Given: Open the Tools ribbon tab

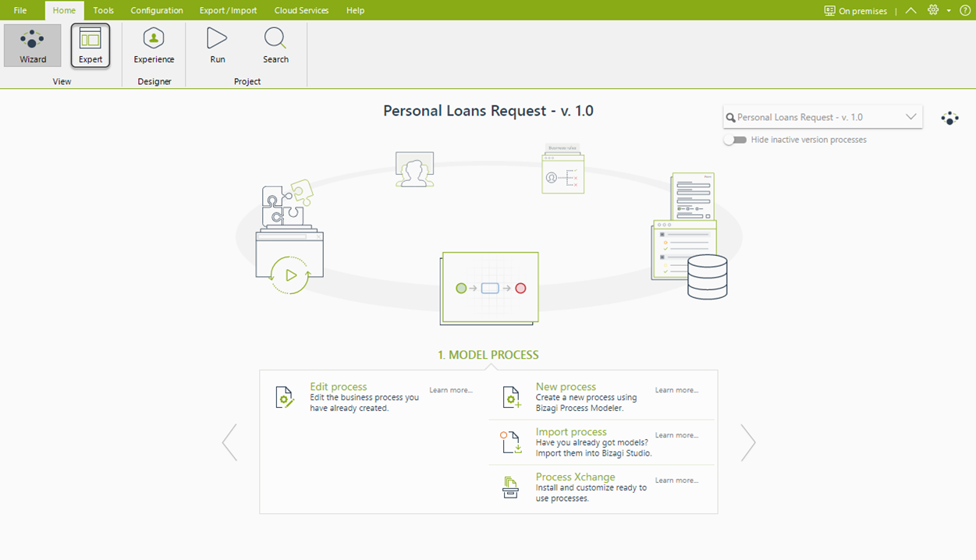Looking at the screenshot, I should pyautogui.click(x=103, y=11).
